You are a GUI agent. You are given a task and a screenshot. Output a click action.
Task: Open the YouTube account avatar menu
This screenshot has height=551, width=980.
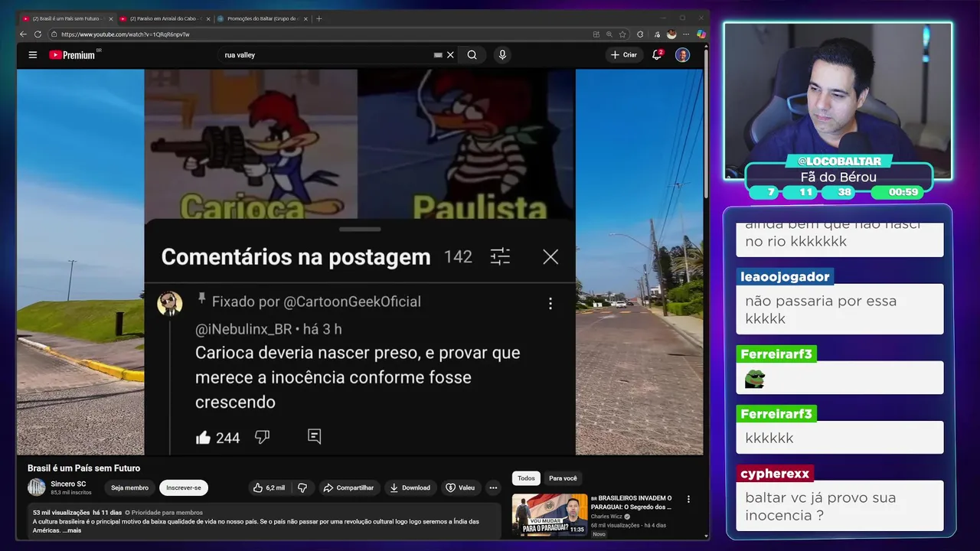click(682, 55)
